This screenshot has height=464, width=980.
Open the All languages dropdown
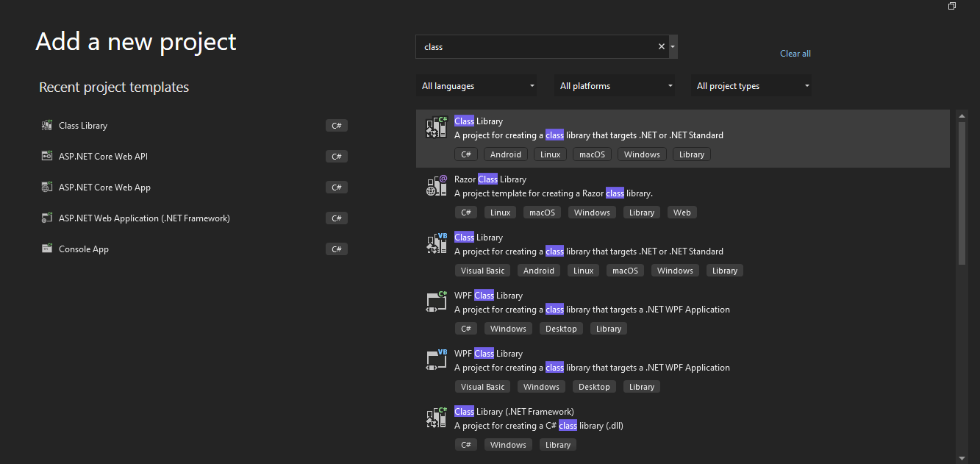pyautogui.click(x=476, y=86)
